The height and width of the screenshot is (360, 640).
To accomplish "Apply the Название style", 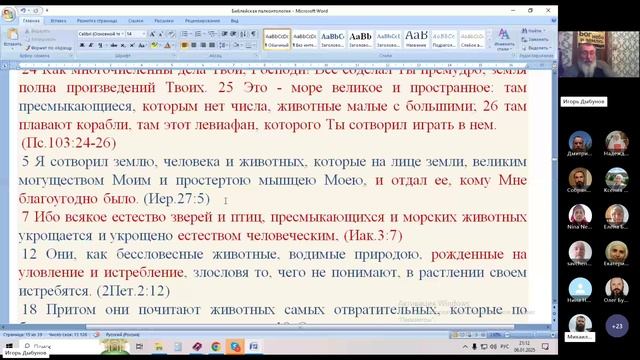I will (416, 39).
